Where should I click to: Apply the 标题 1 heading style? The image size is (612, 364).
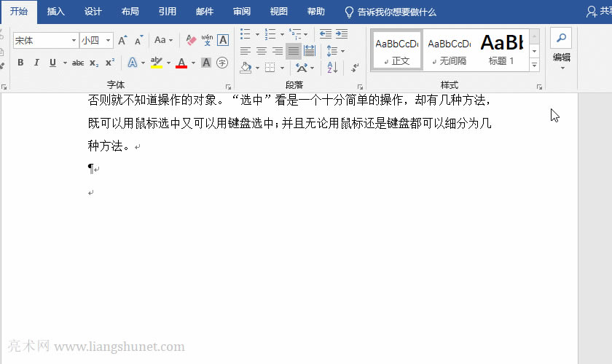(501, 50)
